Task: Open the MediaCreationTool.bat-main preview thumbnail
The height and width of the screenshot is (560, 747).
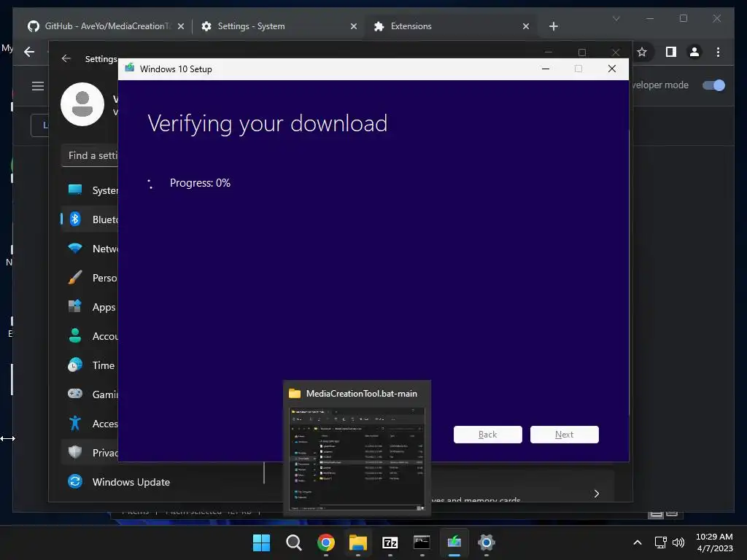Action: (x=357, y=459)
